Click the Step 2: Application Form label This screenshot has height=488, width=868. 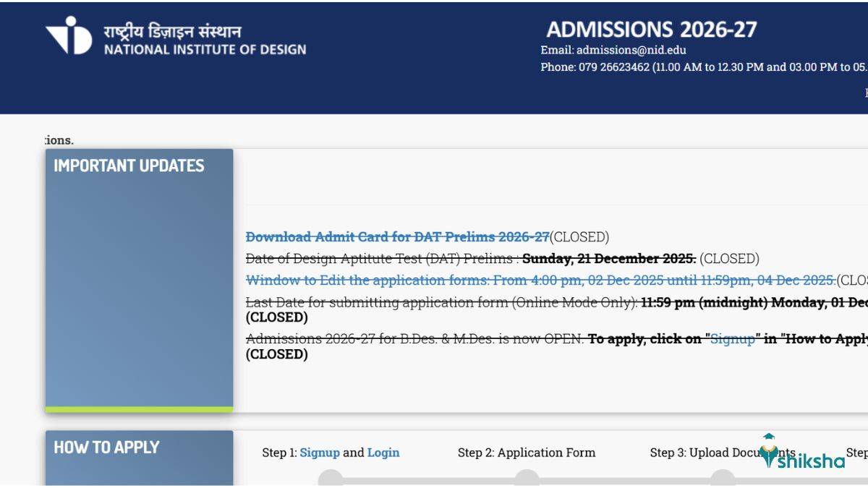click(x=527, y=453)
